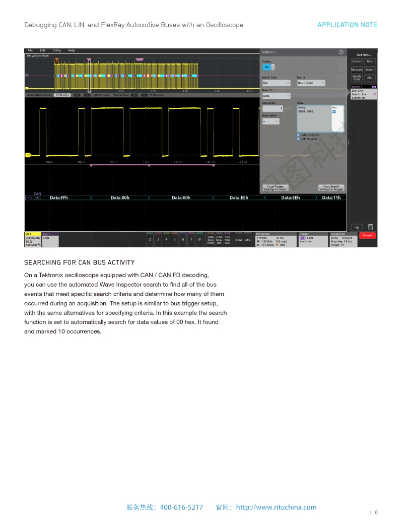Open the Search Type dropdown

[276, 83]
